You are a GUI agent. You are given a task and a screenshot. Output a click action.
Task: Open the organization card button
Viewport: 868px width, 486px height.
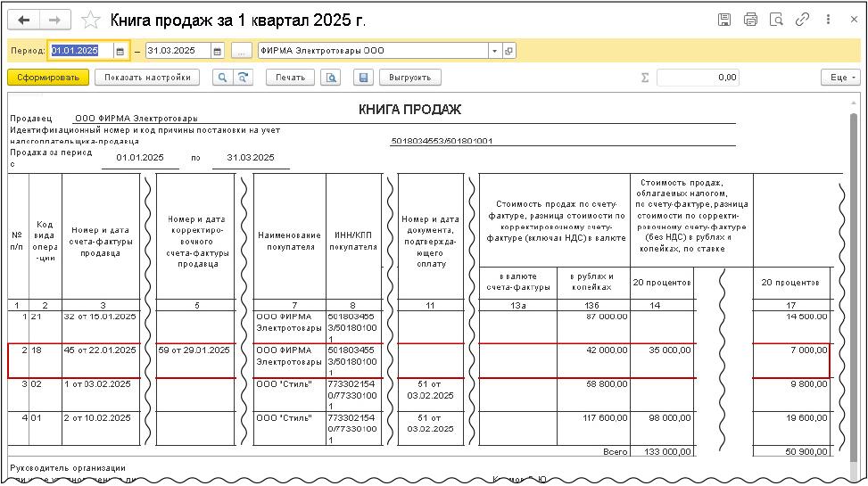tap(508, 51)
